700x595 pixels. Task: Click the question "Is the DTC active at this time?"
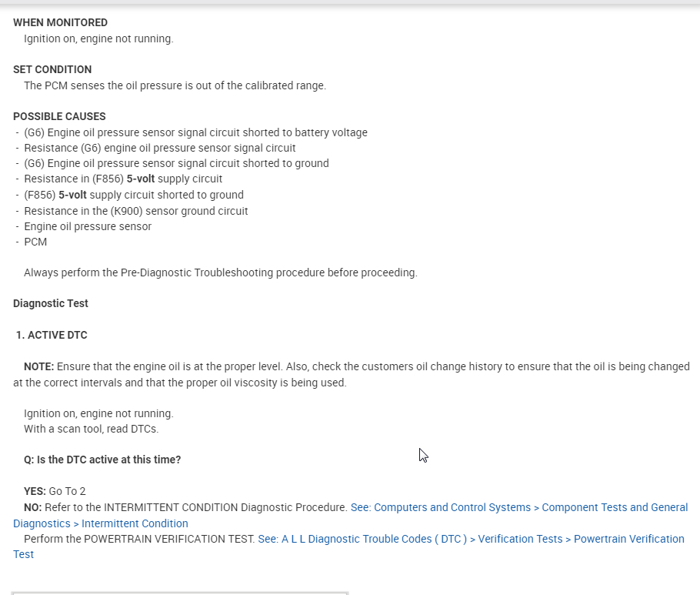[x=102, y=460]
